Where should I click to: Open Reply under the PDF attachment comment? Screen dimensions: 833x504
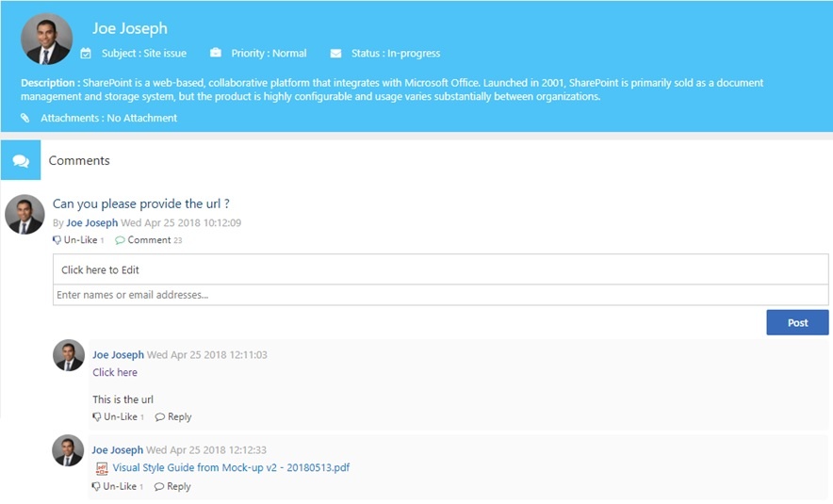click(x=172, y=486)
